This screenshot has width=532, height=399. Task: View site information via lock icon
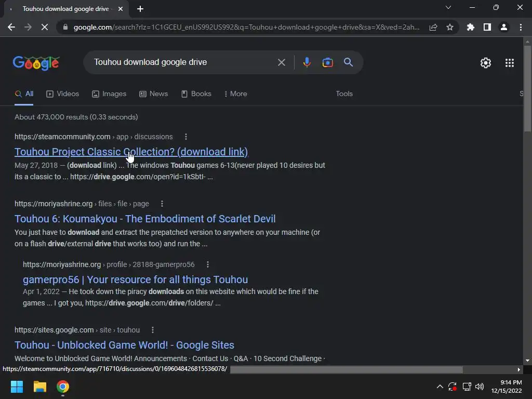coord(65,27)
